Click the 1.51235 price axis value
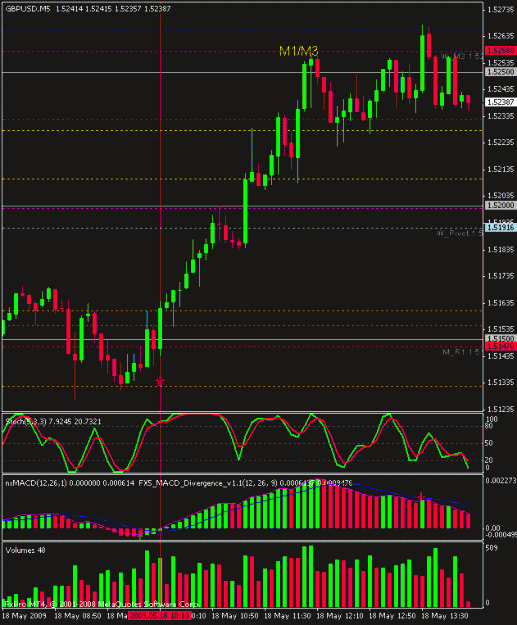The height and width of the screenshot is (625, 517). [501, 409]
